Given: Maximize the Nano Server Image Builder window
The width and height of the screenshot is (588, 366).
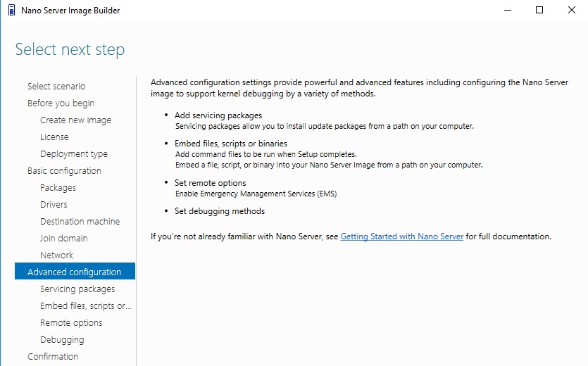Looking at the screenshot, I should click(539, 10).
